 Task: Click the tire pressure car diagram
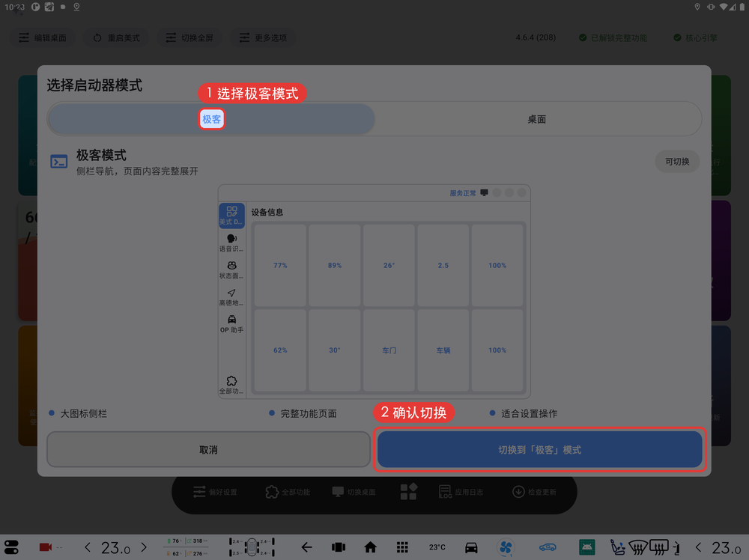(x=252, y=547)
